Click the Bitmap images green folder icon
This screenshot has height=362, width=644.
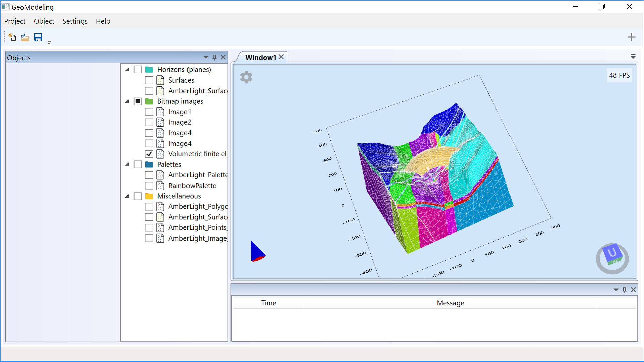coord(149,101)
